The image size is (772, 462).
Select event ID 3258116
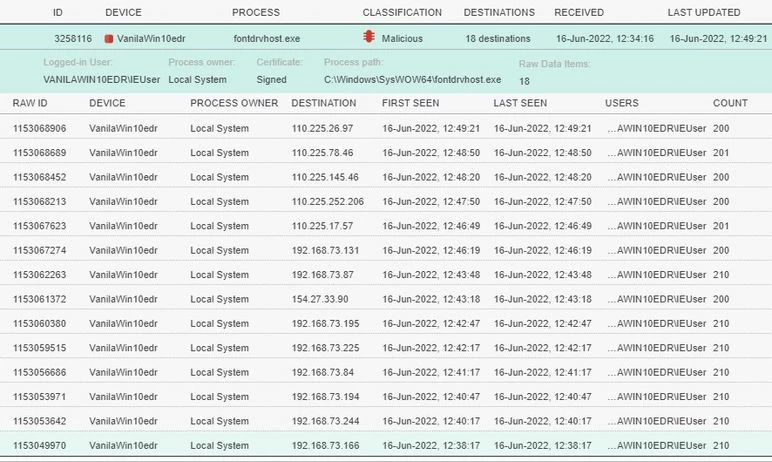pos(73,38)
